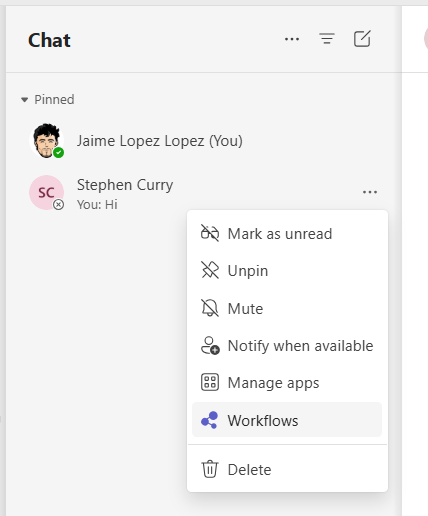Click the ellipsis beside Stephen Curry
428x516 pixels.
tap(370, 192)
